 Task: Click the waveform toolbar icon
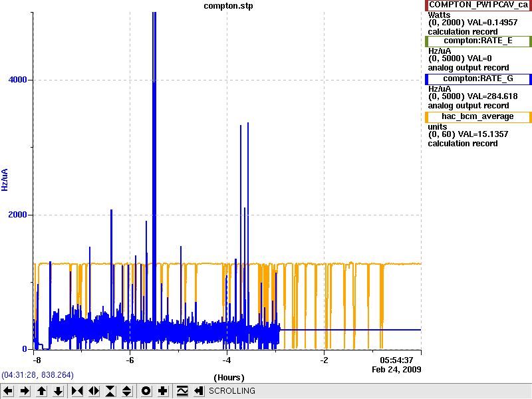coord(182,391)
